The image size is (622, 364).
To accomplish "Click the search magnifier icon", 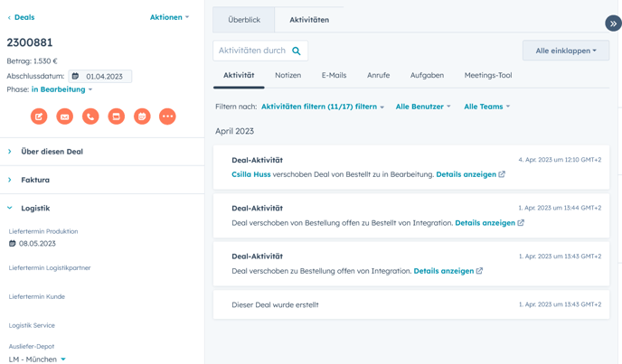I will 297,51.
